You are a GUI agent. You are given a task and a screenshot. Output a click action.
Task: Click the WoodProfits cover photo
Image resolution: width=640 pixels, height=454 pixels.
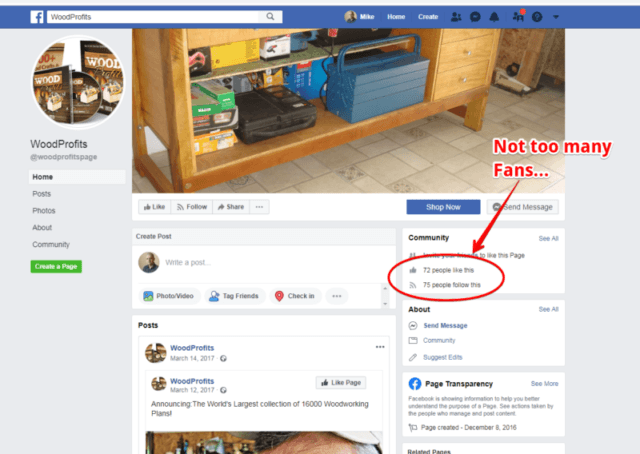(x=348, y=110)
